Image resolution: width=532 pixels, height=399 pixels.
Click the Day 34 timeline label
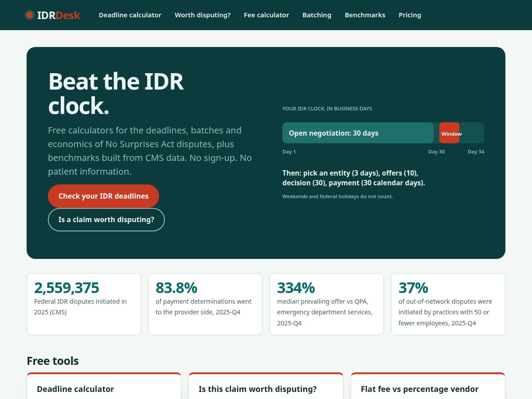476,152
